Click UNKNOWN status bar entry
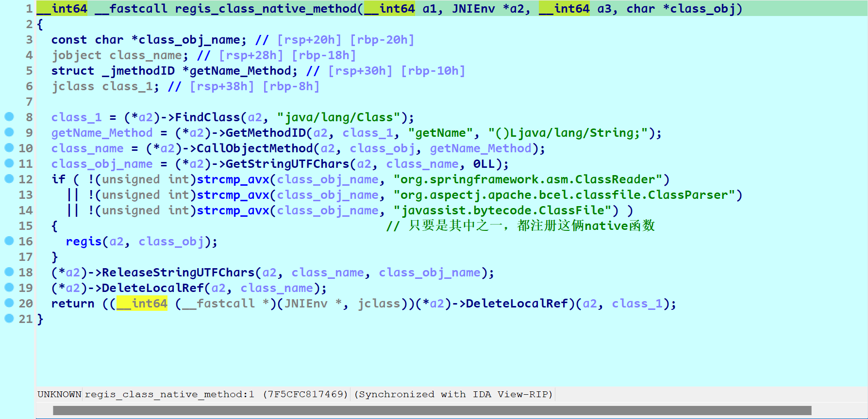Viewport: 868px width, 419px height. coord(59,394)
